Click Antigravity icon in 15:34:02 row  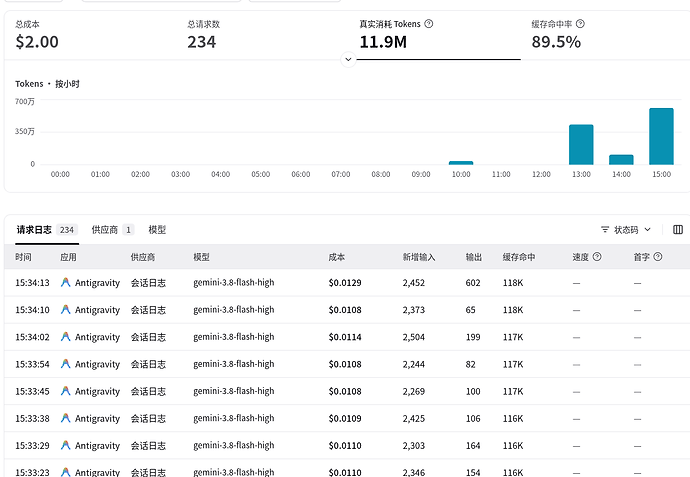66,337
